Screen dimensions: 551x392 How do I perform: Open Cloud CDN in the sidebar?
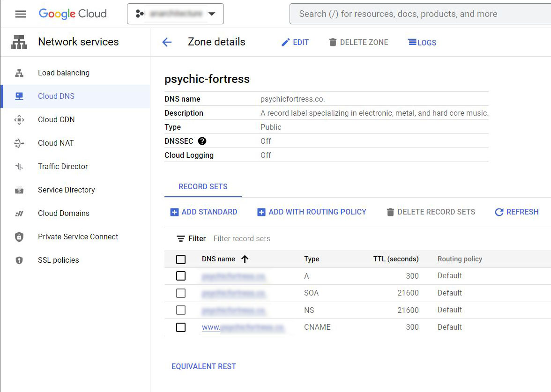(56, 120)
